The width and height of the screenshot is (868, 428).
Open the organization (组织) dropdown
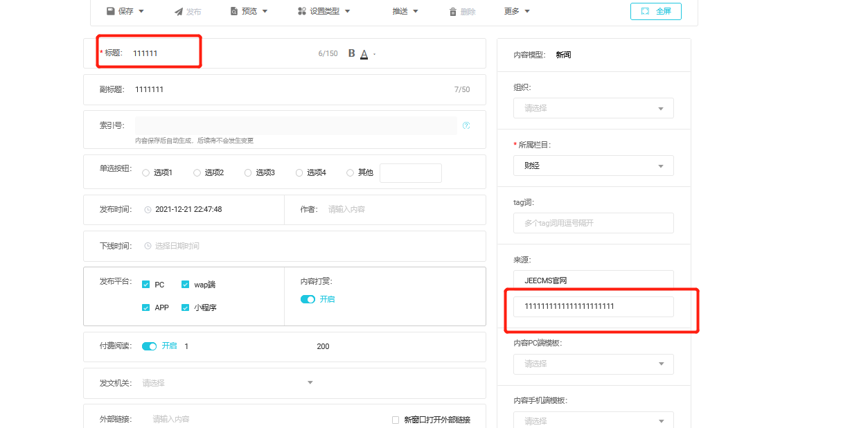pyautogui.click(x=593, y=108)
